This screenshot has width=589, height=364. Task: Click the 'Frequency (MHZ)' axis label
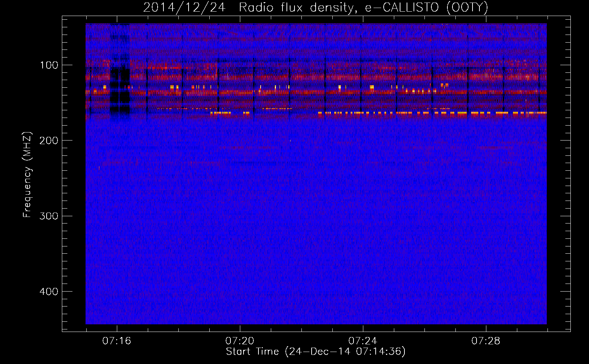(x=27, y=175)
